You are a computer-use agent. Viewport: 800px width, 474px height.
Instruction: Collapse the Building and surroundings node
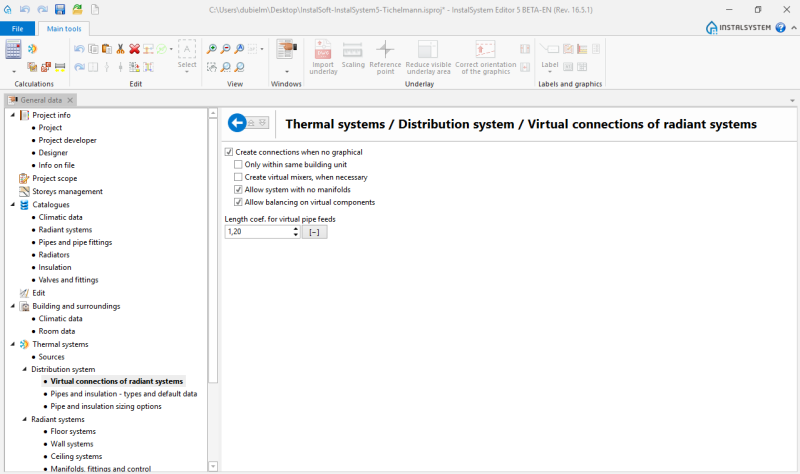(13, 306)
